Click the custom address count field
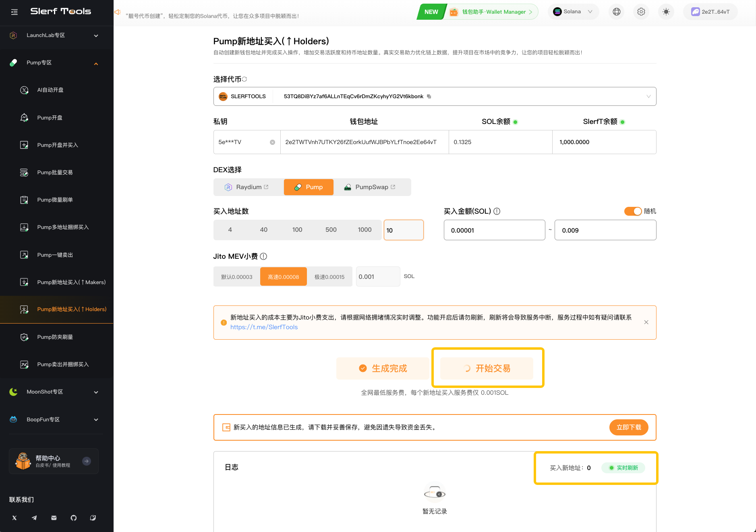This screenshot has height=532, width=756. (x=404, y=230)
